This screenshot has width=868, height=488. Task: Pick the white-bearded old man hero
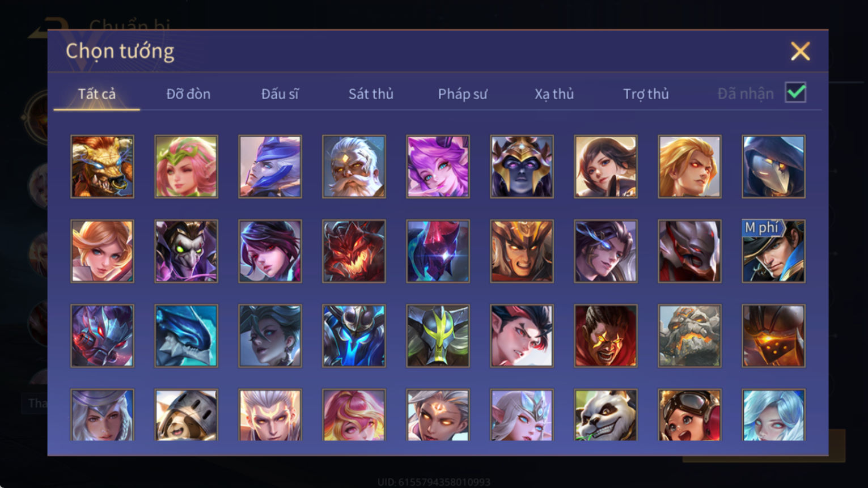tap(354, 167)
